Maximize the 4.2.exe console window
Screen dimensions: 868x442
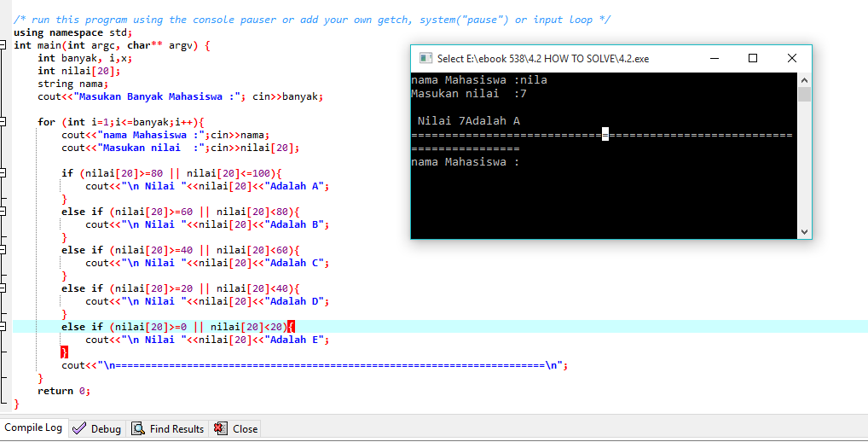[752, 58]
